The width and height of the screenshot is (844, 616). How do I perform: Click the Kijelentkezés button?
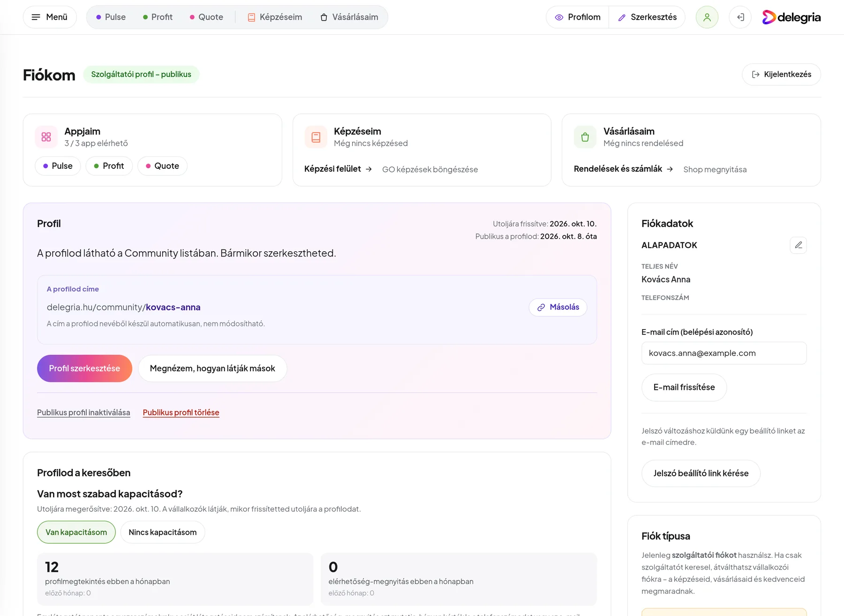pos(781,74)
